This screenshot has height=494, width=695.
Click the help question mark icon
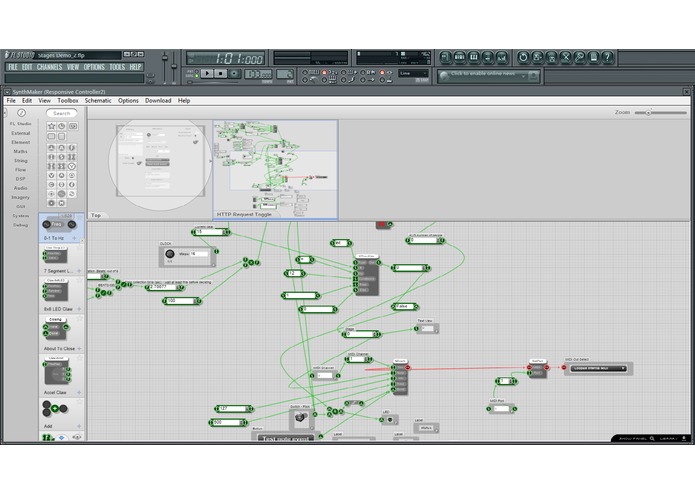pyautogui.click(x=608, y=57)
